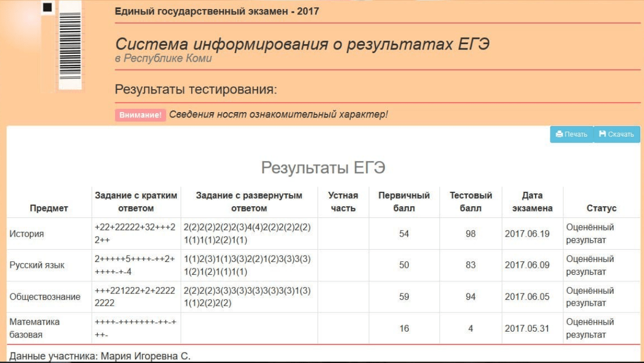
Task: Click primary score 50 for Русский язык
Action: coord(404,265)
